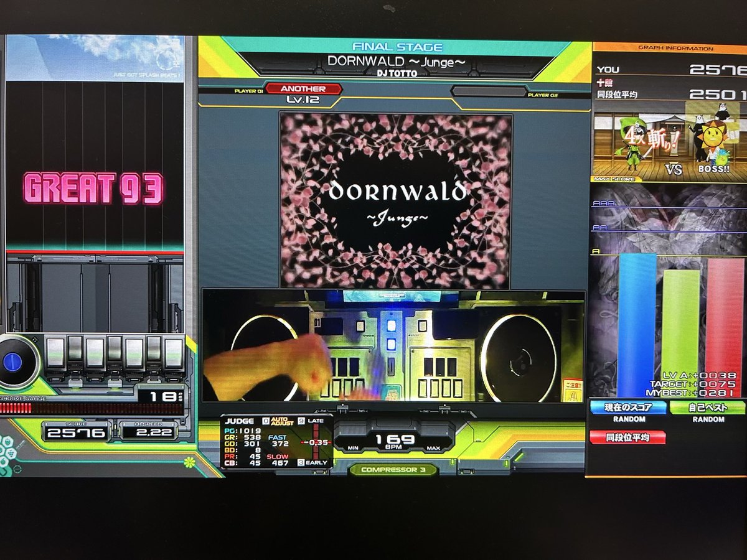Click the 十段 rank label
Image resolution: width=747 pixels, height=560 pixels.
coord(604,83)
